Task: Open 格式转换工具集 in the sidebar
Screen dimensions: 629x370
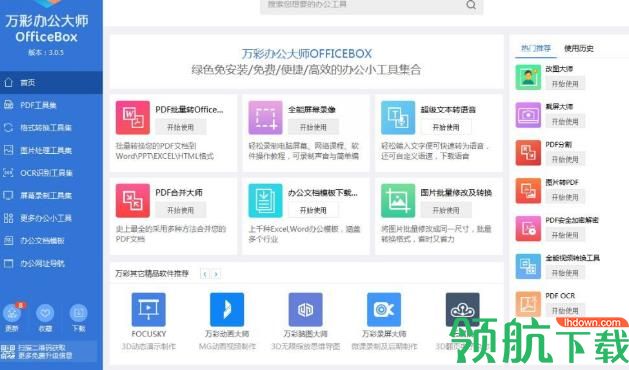Action: coord(51,128)
